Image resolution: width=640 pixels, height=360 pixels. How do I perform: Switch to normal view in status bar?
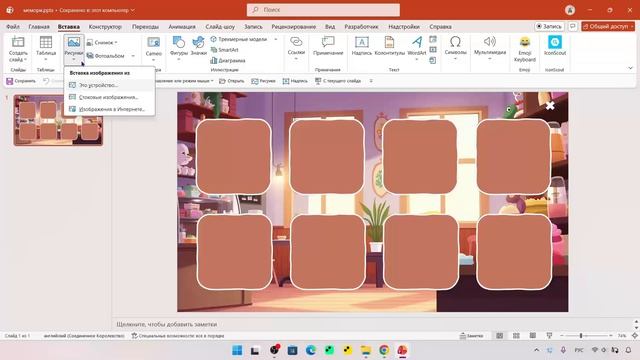point(500,336)
